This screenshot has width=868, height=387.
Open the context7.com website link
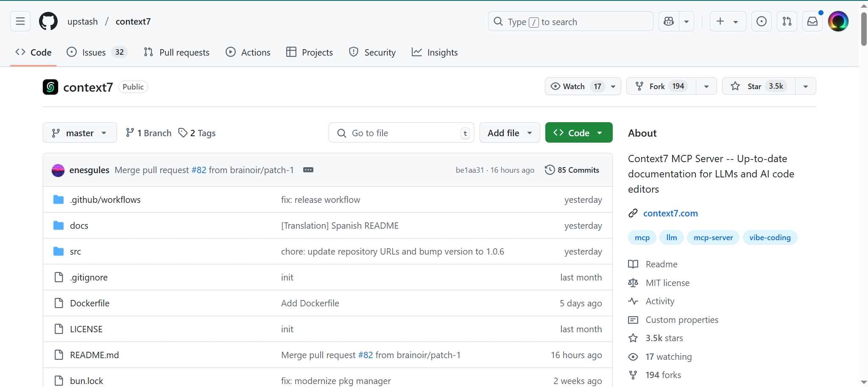670,213
